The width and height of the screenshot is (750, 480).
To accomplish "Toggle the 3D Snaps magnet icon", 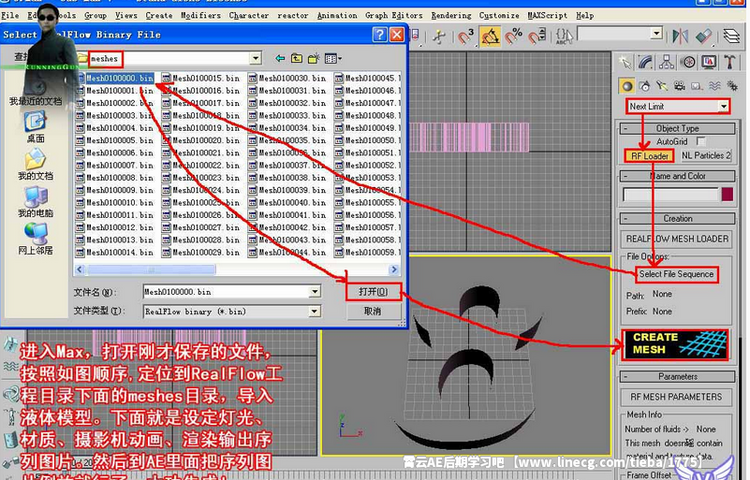I will [x=465, y=36].
